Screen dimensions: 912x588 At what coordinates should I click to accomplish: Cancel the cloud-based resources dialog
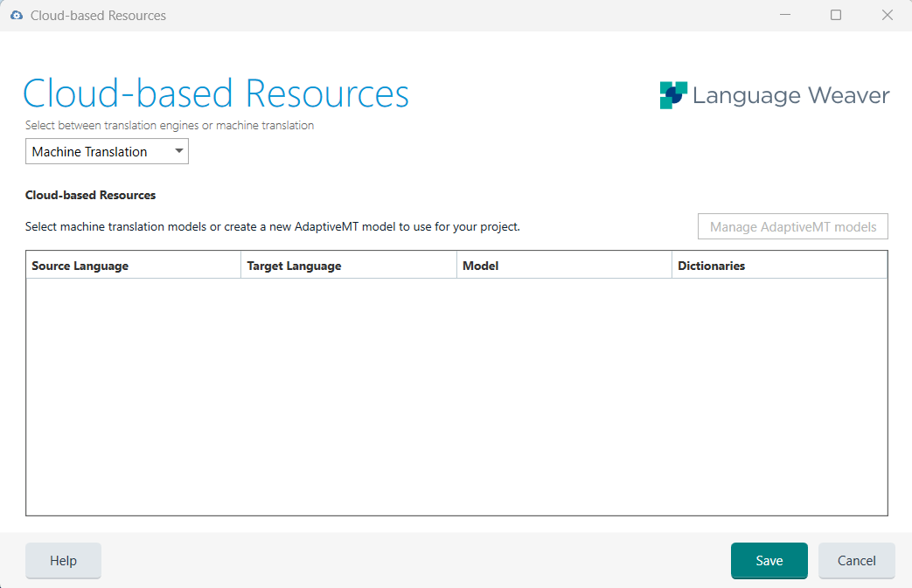[856, 560]
